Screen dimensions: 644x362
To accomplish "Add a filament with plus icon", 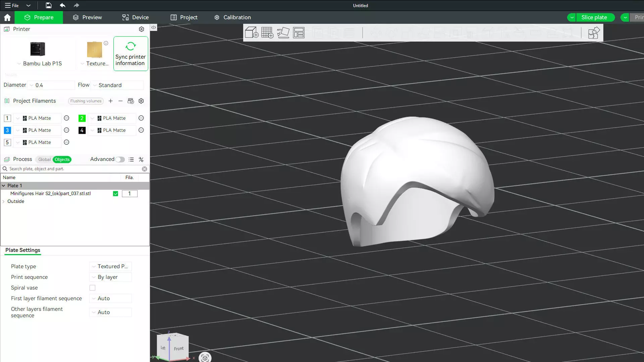I will [x=110, y=101].
